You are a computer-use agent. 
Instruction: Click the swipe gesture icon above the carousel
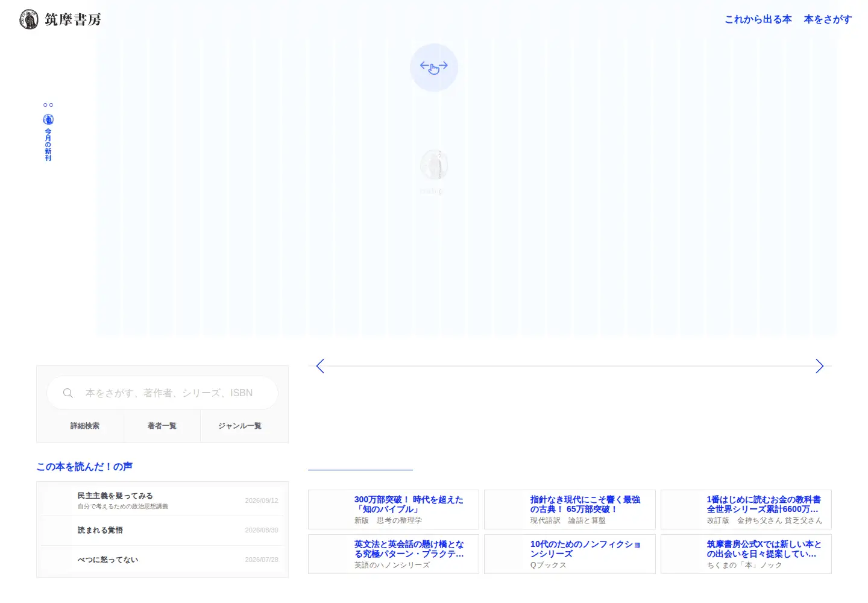click(x=434, y=68)
